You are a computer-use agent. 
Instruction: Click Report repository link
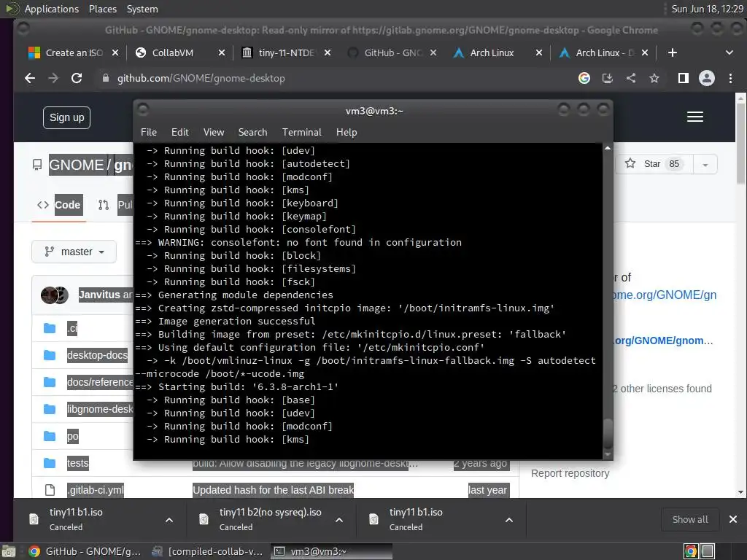(x=570, y=473)
